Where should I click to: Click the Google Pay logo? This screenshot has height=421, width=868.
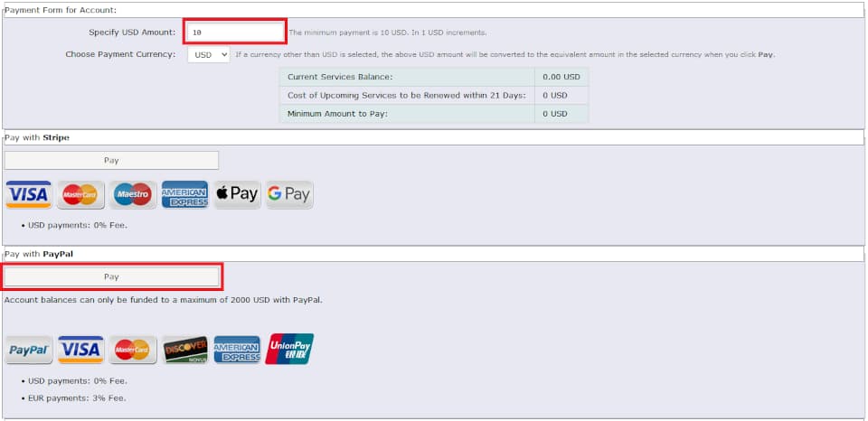[x=289, y=195]
